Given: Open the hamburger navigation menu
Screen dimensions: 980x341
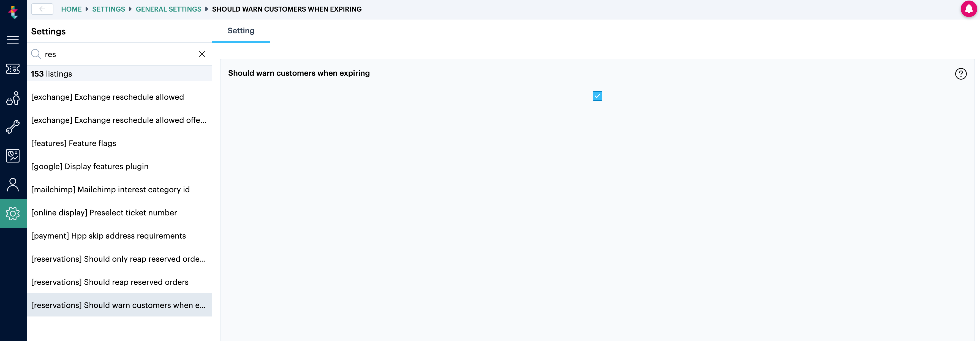Looking at the screenshot, I should pos(13,40).
